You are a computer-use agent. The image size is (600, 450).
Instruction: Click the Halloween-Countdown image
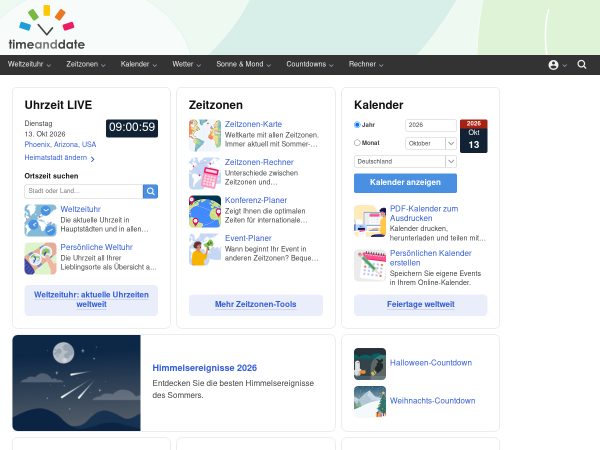click(x=370, y=364)
